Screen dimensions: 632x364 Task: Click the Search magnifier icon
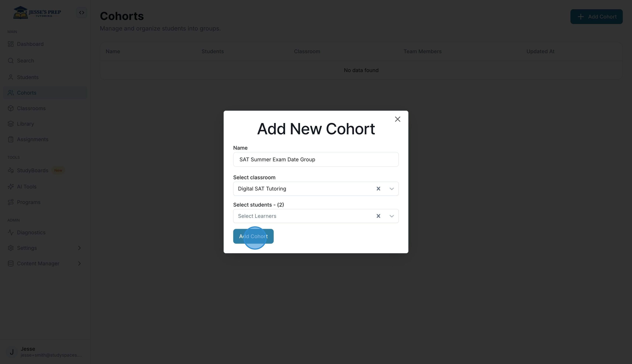(x=11, y=61)
